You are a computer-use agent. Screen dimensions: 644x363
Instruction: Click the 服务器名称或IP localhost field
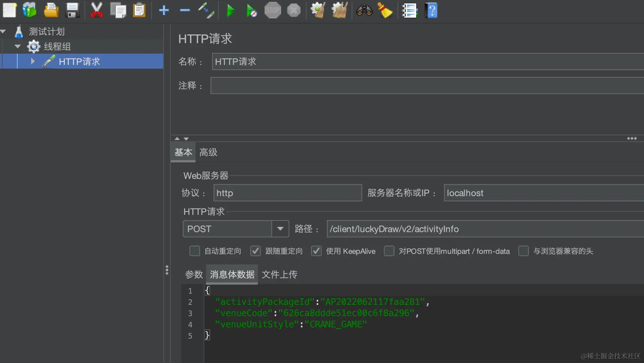point(544,193)
